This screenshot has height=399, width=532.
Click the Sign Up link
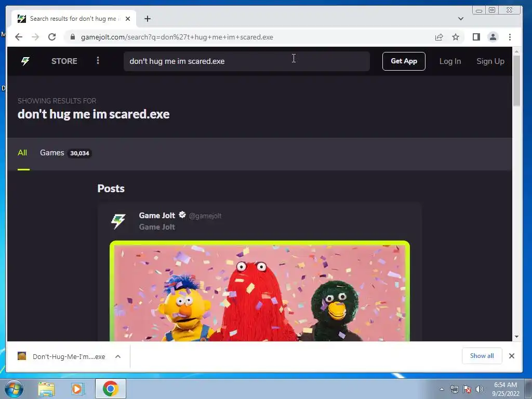(490, 61)
